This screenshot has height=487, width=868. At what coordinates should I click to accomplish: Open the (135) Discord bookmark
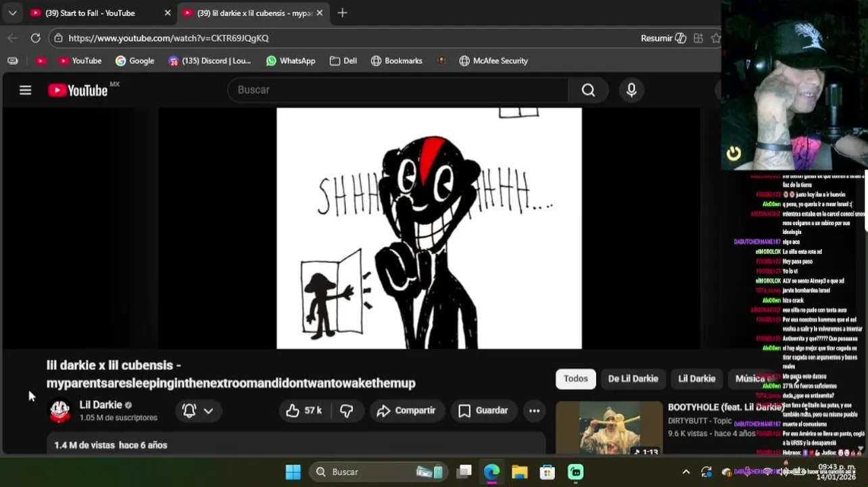click(210, 61)
